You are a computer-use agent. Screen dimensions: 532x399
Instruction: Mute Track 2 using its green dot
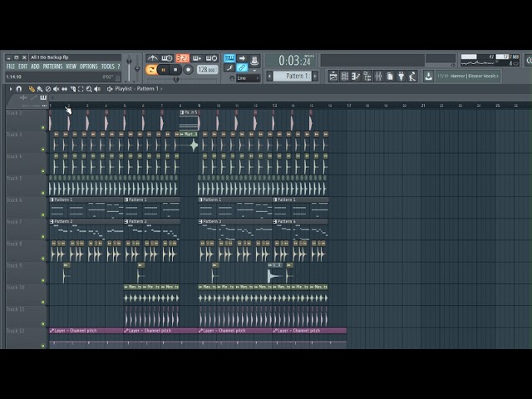click(x=42, y=127)
